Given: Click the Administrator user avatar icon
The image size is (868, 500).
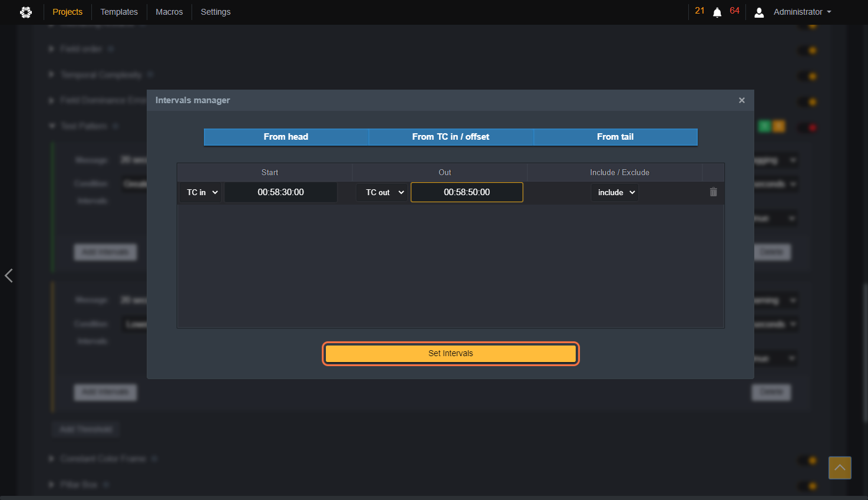Looking at the screenshot, I should point(759,12).
